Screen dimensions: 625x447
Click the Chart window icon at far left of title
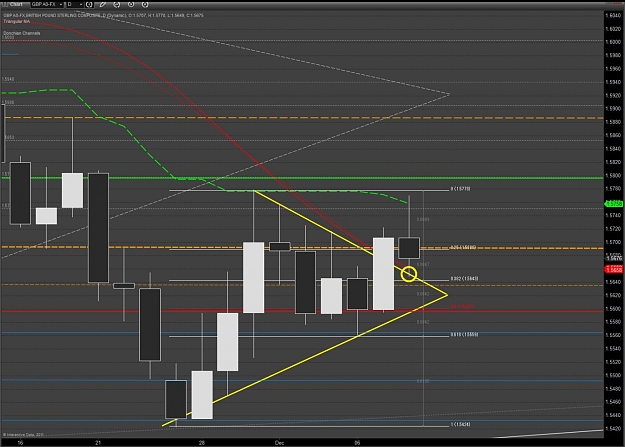coord(5,4)
